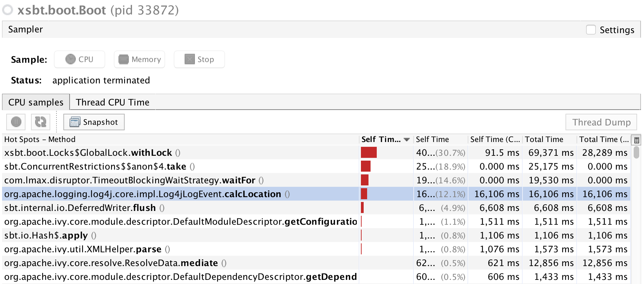Click the refresh results icon button
This screenshot has width=644, height=284.
(x=41, y=122)
